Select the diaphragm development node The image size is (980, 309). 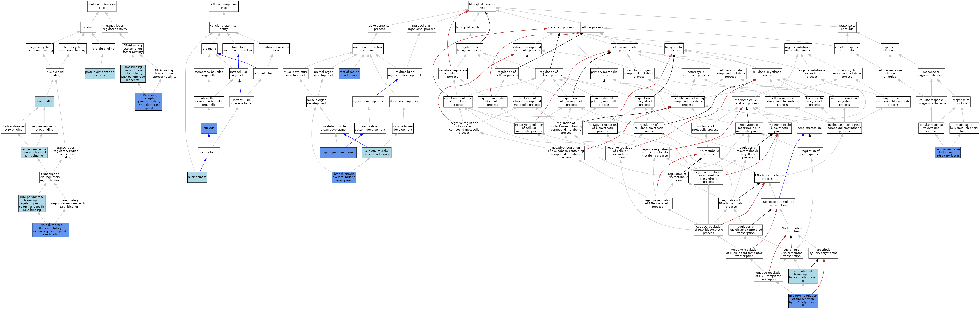pos(338,153)
